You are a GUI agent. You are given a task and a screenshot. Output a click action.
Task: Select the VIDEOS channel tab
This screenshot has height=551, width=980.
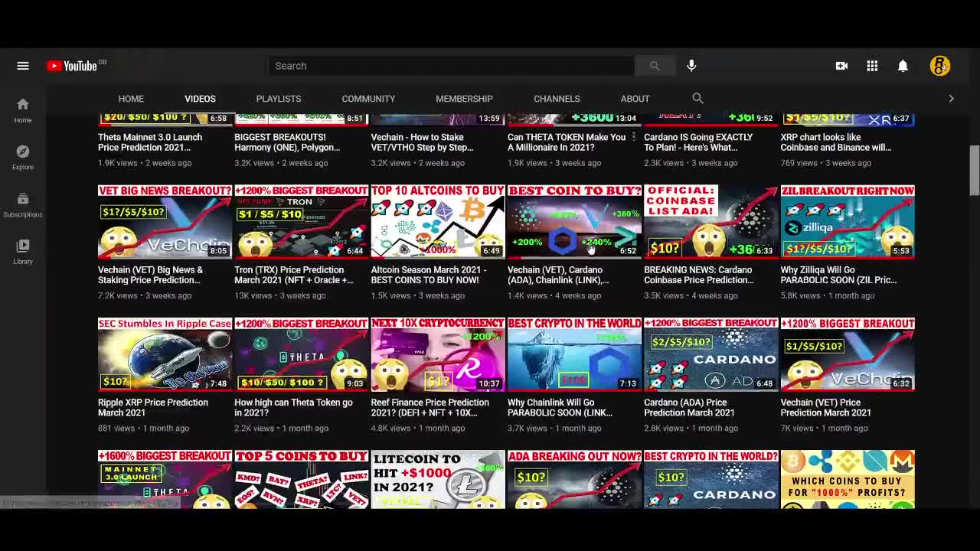200,99
